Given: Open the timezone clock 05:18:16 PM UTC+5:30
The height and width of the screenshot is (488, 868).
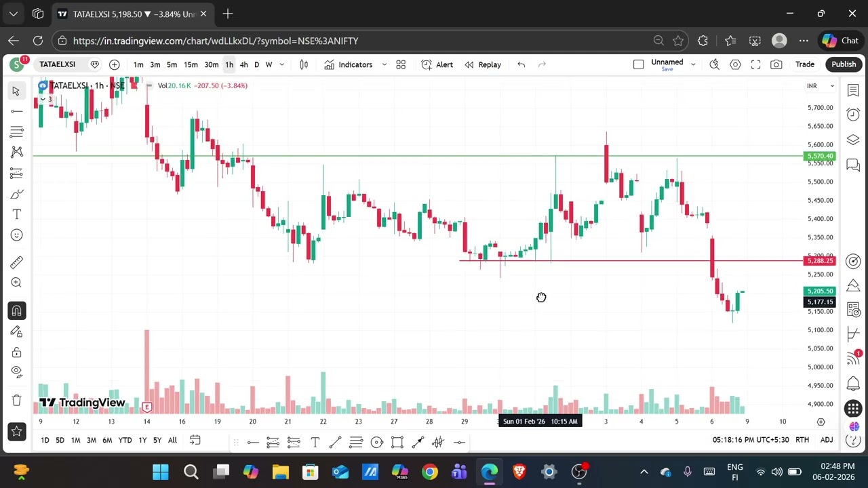Looking at the screenshot, I should click(751, 441).
